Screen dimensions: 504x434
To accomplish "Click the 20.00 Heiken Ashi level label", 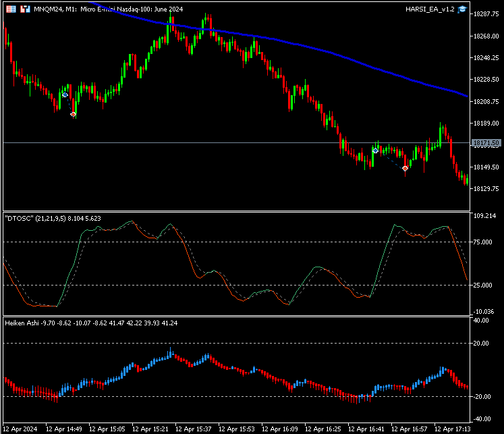I will [x=481, y=344].
